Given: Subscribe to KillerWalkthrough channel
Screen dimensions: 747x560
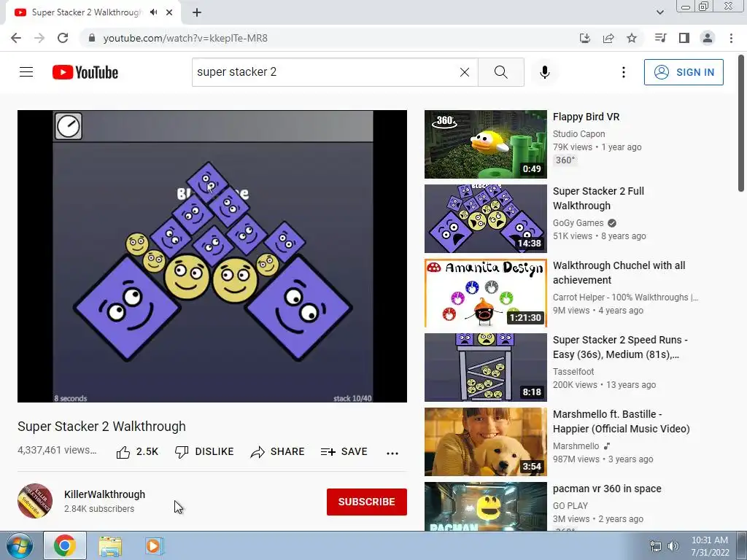Looking at the screenshot, I should 366,502.
